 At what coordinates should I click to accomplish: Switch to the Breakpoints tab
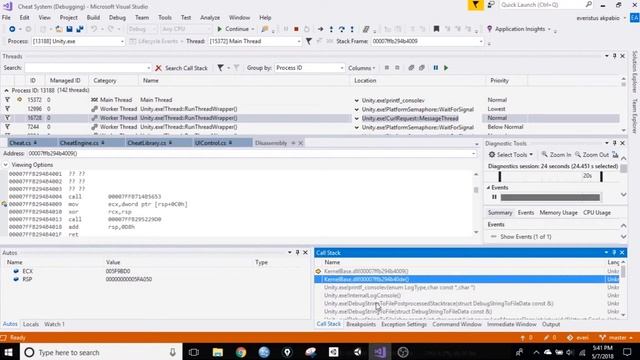[x=361, y=324]
